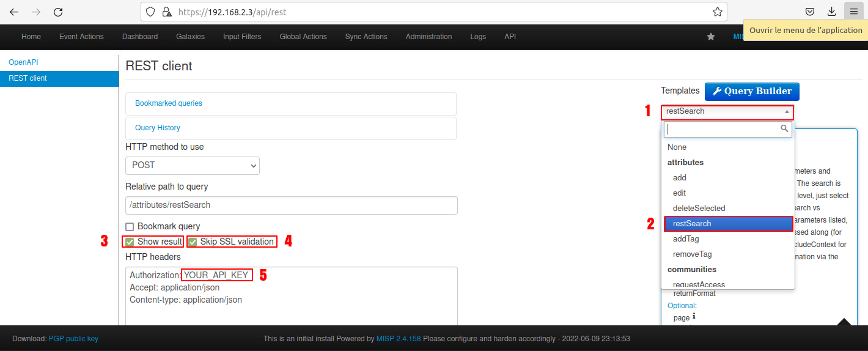Open the Administration menu

[428, 37]
